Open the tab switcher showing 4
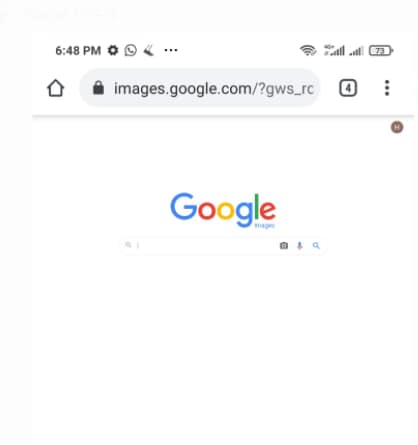This screenshot has width=418, height=445. tap(348, 88)
